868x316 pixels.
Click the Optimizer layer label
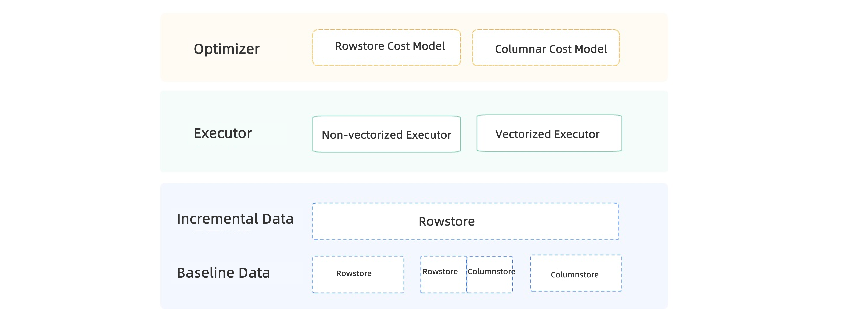pyautogui.click(x=226, y=49)
